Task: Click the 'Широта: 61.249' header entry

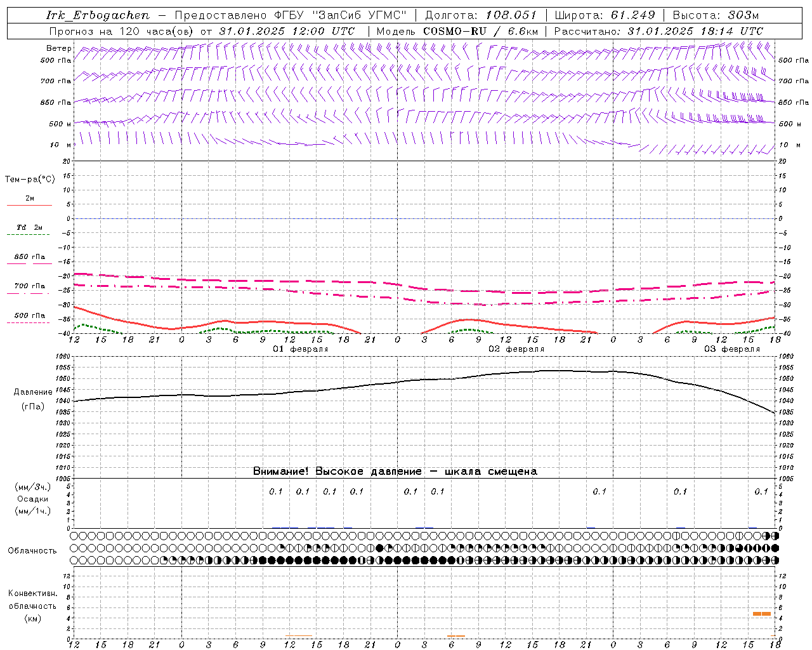Action: (x=605, y=15)
